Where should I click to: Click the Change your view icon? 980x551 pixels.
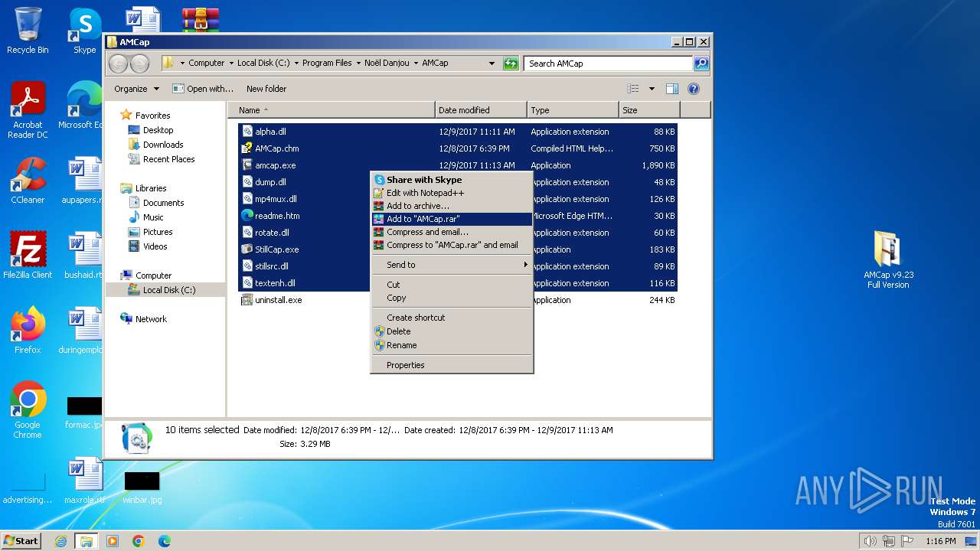633,89
